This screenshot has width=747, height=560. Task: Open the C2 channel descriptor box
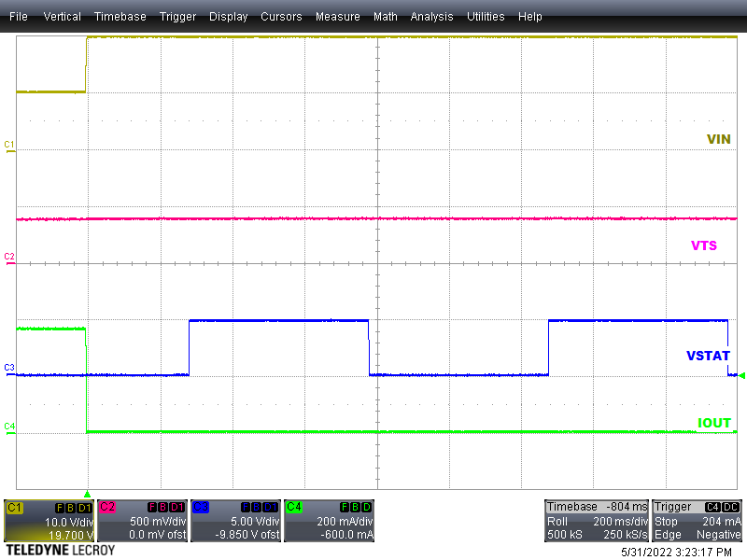click(x=142, y=521)
